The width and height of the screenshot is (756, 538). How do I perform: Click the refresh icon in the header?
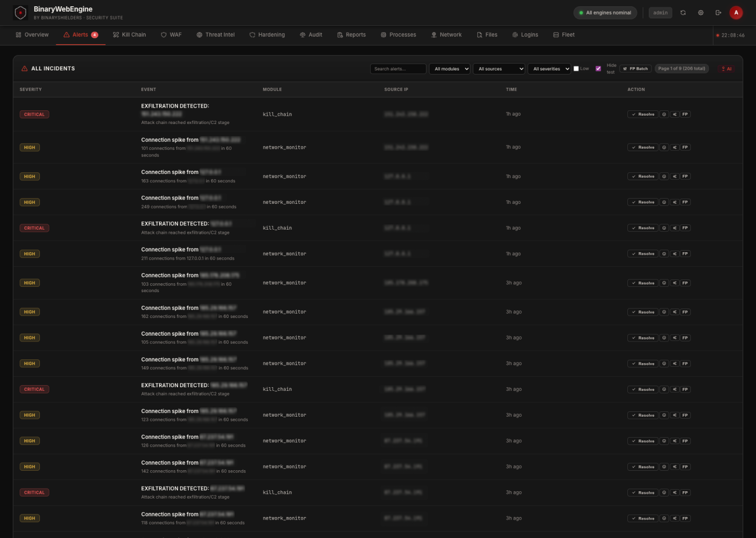tap(683, 13)
